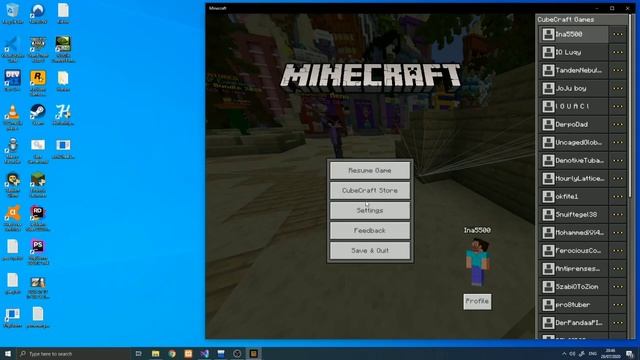Viewport: 640px width, 360px height.
Task: Click avatar icon next to okfite1
Action: click(x=548, y=196)
